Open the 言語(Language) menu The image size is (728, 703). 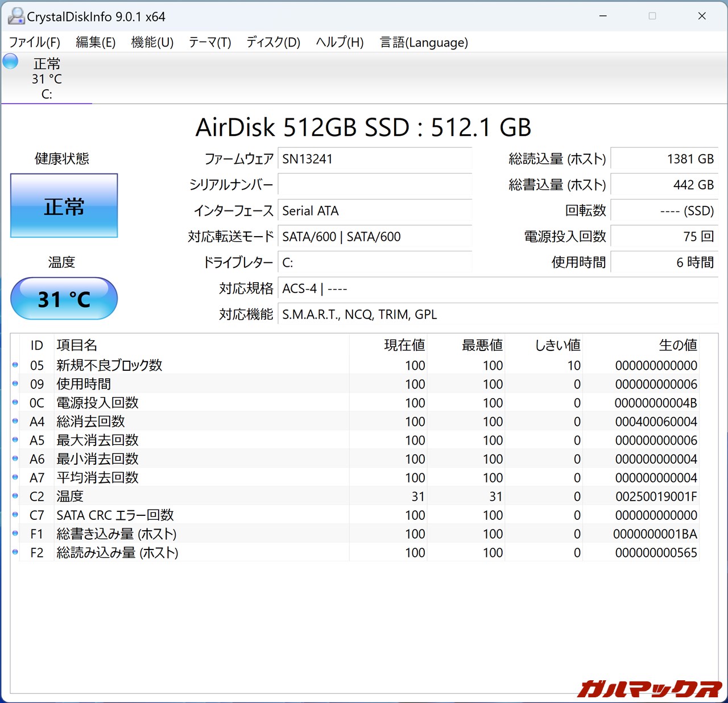(424, 43)
